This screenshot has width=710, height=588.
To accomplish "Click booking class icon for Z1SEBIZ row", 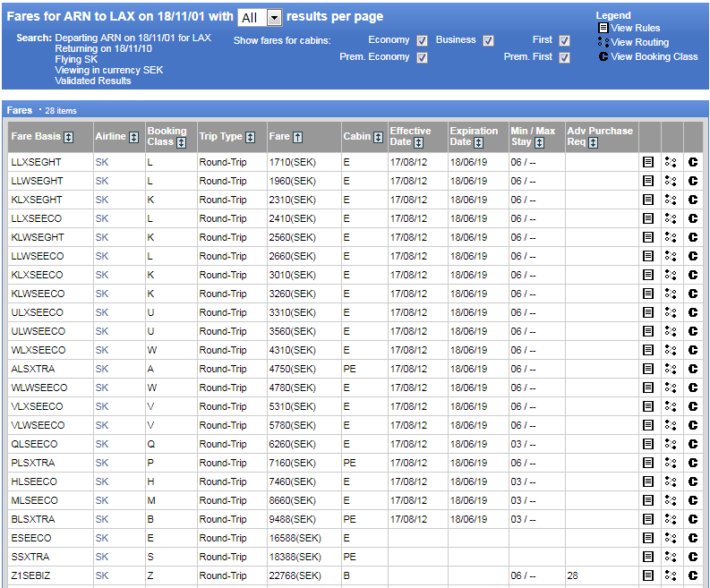I will [692, 575].
